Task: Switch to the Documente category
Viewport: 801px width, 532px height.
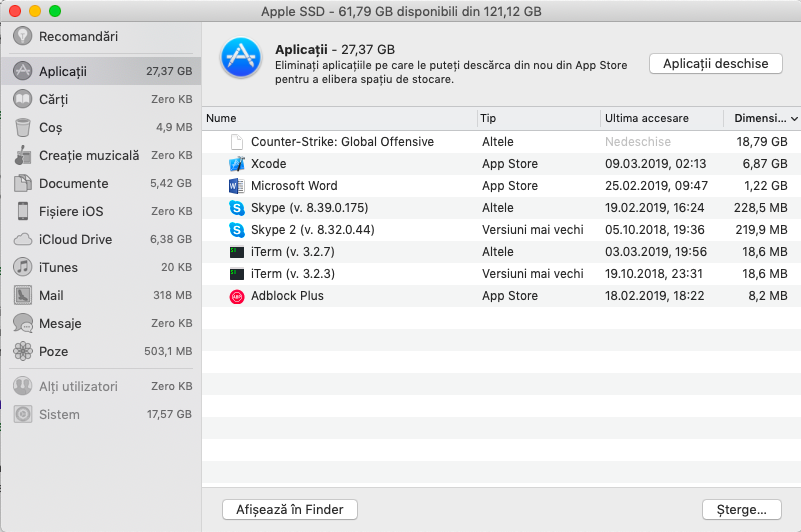Action: [x=73, y=184]
